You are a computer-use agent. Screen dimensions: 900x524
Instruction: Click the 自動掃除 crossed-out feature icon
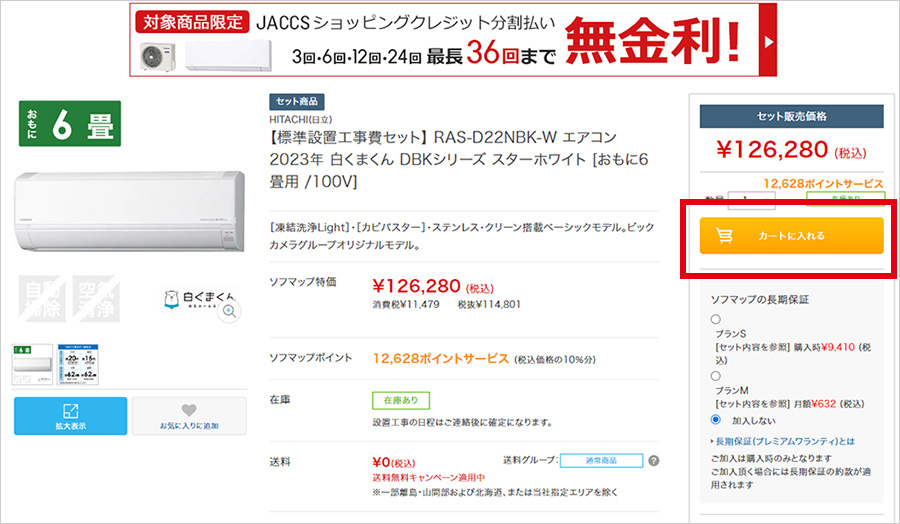42,298
